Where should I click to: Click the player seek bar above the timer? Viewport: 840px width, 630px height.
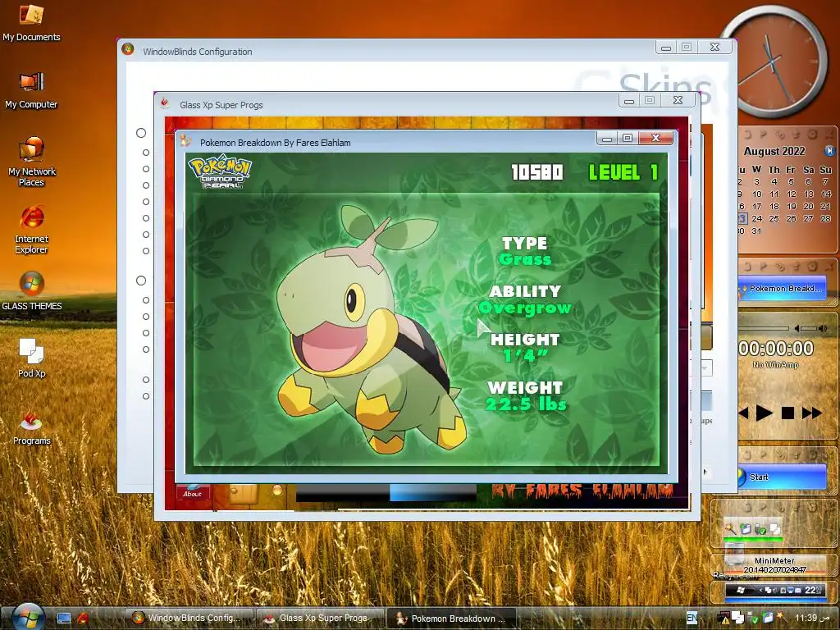pyautogui.click(x=763, y=328)
